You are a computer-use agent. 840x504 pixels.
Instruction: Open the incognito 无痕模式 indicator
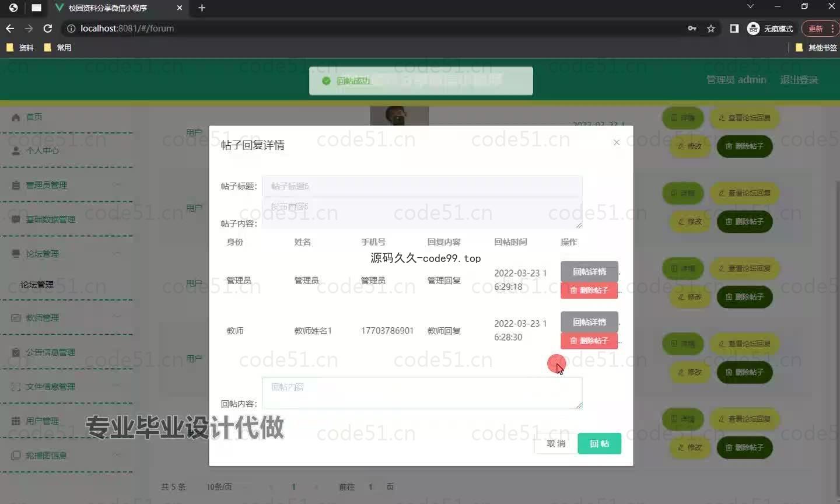pyautogui.click(x=770, y=28)
